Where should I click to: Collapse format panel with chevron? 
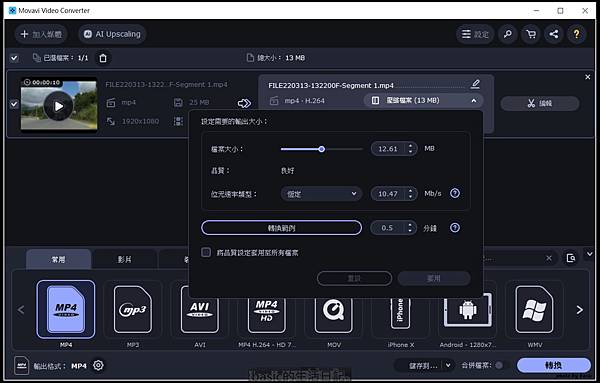pyautogui.click(x=590, y=254)
